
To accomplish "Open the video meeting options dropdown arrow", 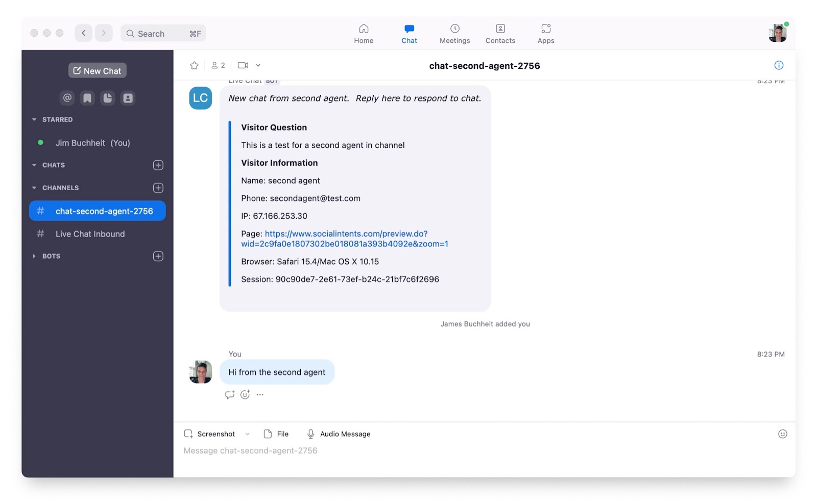I will tap(258, 65).
